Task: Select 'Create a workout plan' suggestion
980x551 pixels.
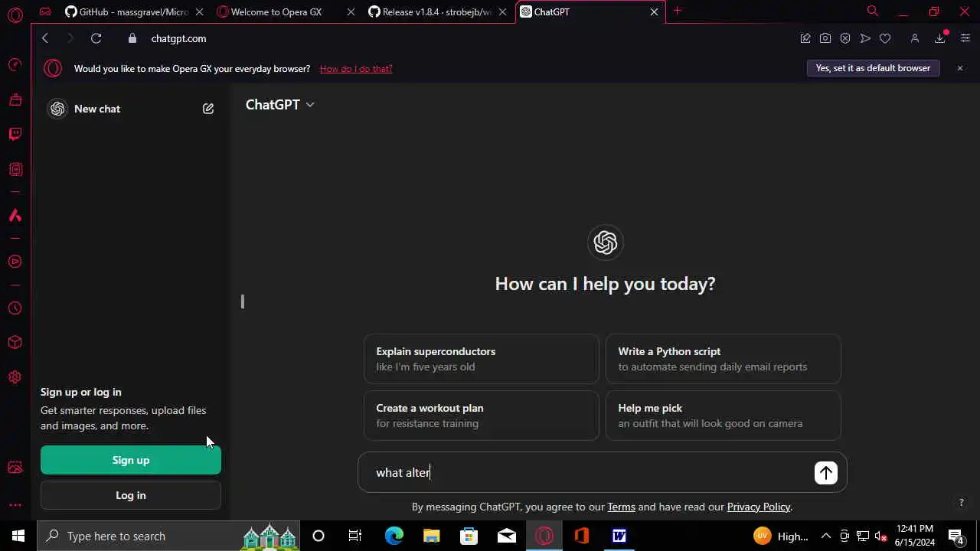Action: click(482, 416)
